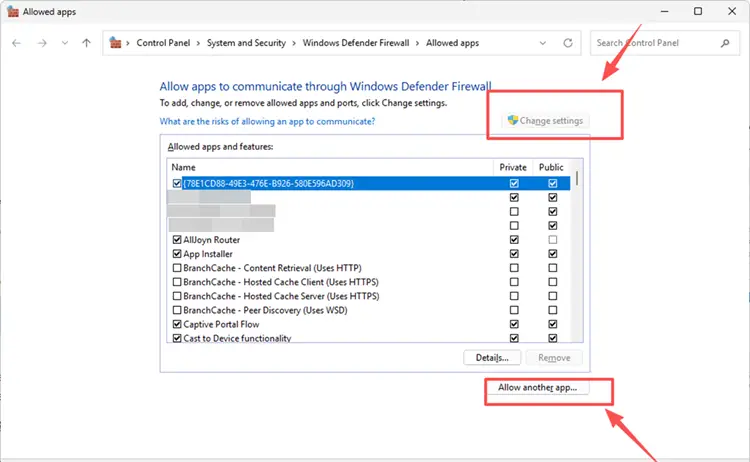Expand chevron after Control Panel breadcrumb
The height and width of the screenshot is (462, 750).
[198, 43]
